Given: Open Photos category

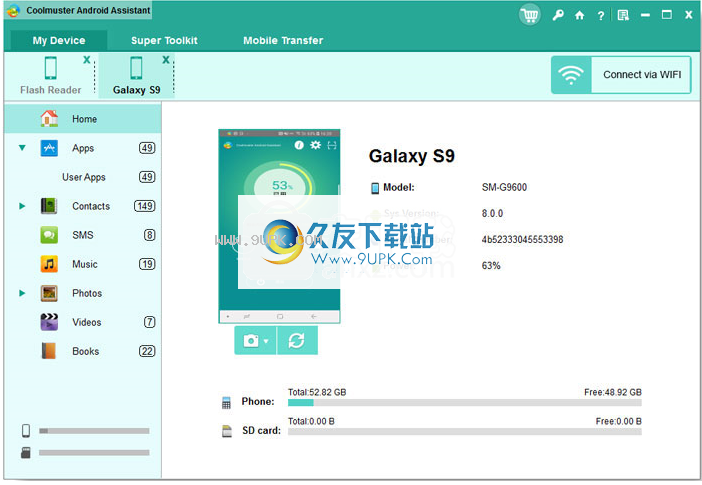Looking at the screenshot, I should coord(87,293).
